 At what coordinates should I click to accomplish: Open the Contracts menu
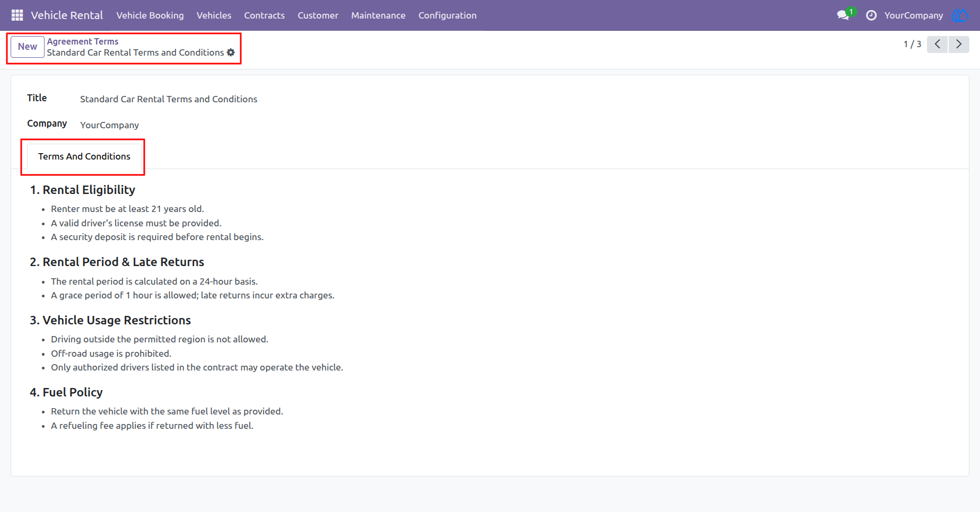click(264, 15)
